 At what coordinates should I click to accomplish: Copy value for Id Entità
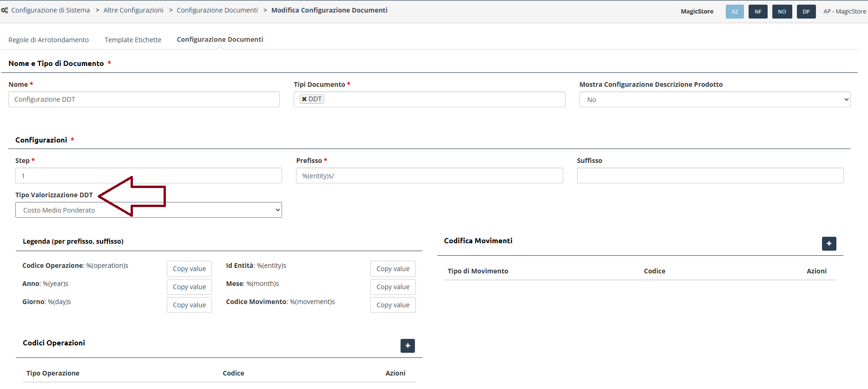click(x=393, y=269)
